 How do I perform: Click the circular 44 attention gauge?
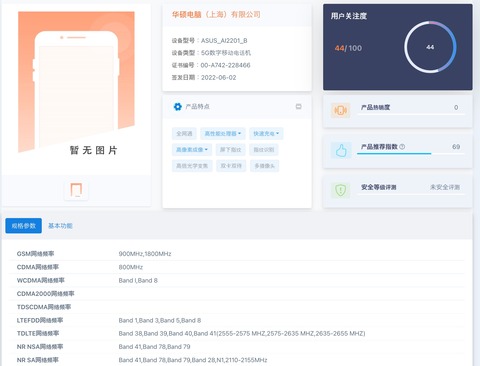tap(430, 47)
